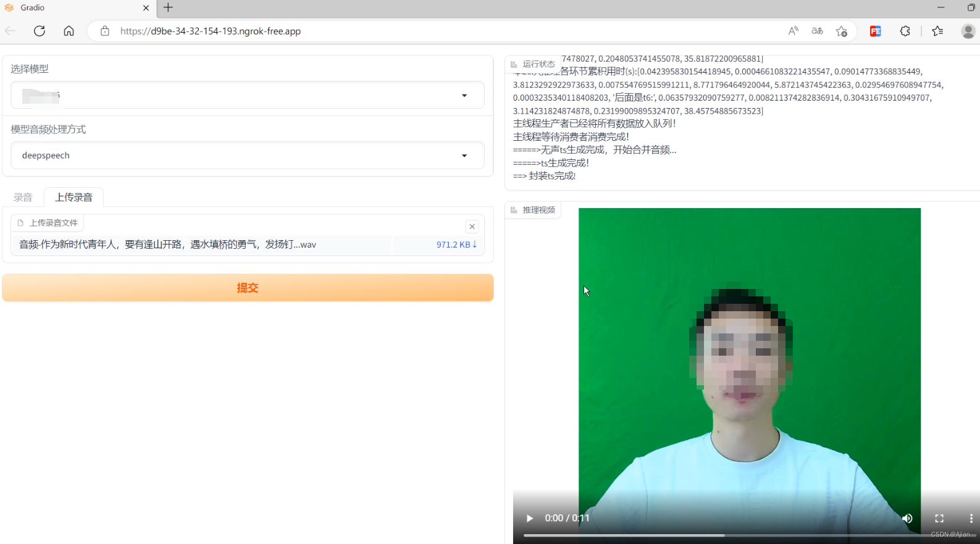Screen dimensions: 980x544
Task: Click the 推理视频 label
Action: click(x=533, y=210)
